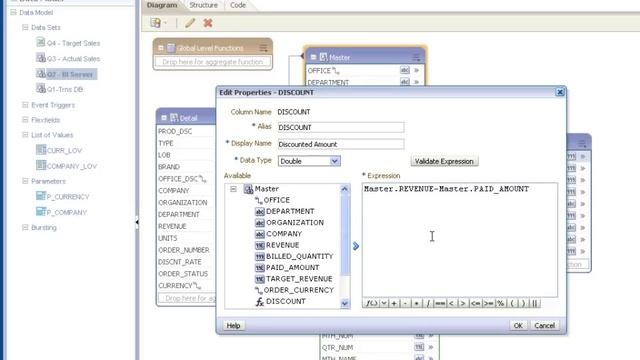Insert the plus operator
The height and width of the screenshot is (360, 640).
394,303
